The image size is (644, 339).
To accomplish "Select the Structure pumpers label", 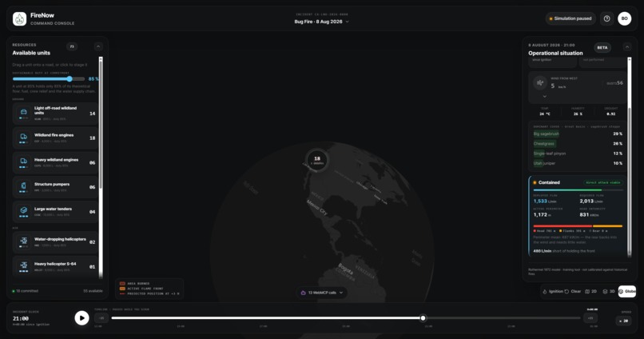I will point(52,184).
